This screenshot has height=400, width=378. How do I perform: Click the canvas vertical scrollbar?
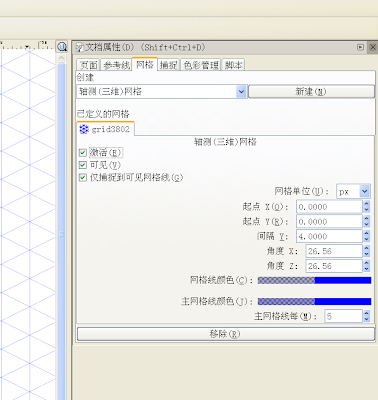[x=61, y=233]
